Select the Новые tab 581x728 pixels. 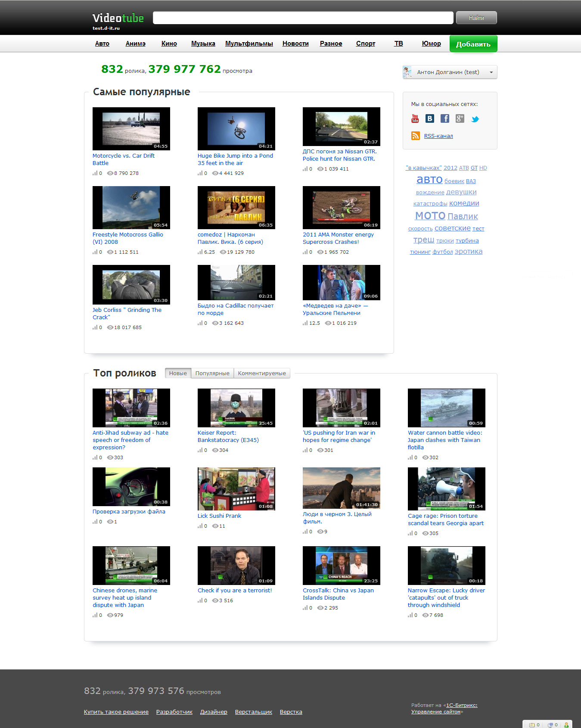pyautogui.click(x=178, y=373)
